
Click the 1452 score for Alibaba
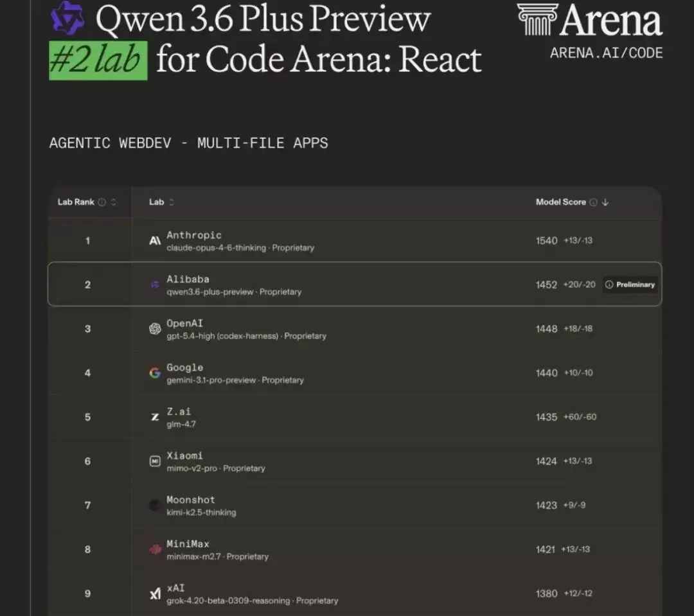[546, 285]
